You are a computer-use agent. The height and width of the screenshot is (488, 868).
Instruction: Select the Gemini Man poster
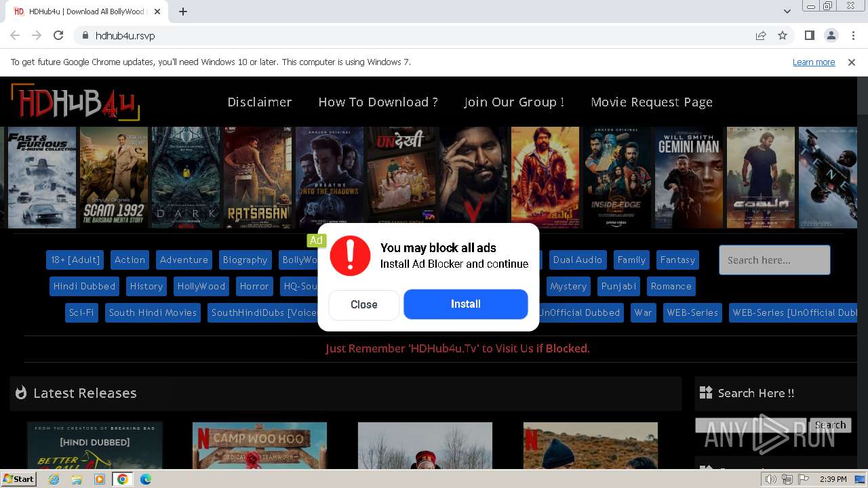click(x=689, y=178)
